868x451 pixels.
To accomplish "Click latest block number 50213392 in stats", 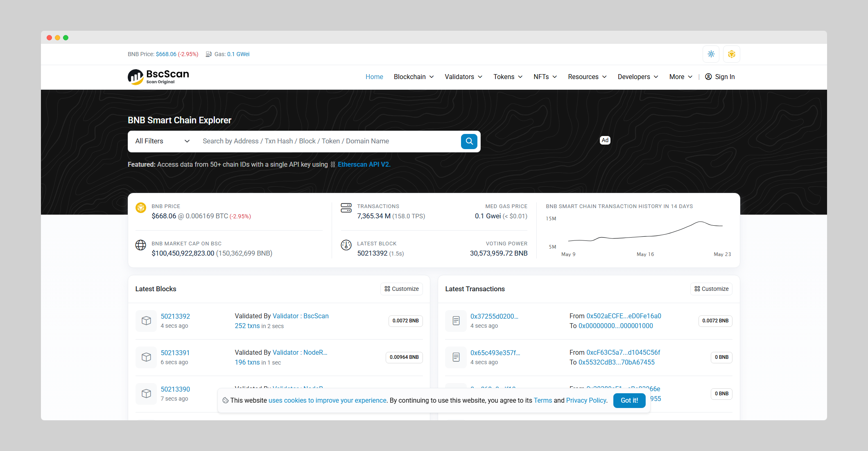I will [x=372, y=253].
